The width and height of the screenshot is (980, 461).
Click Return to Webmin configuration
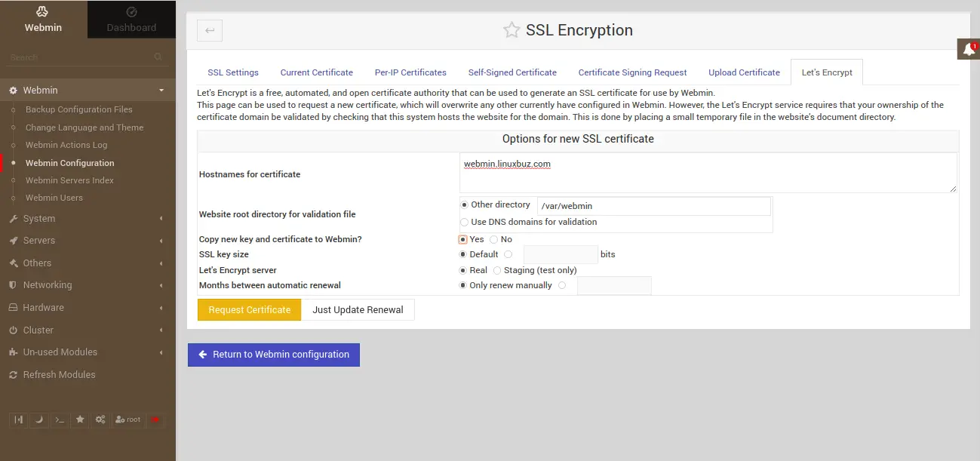pyautogui.click(x=274, y=355)
